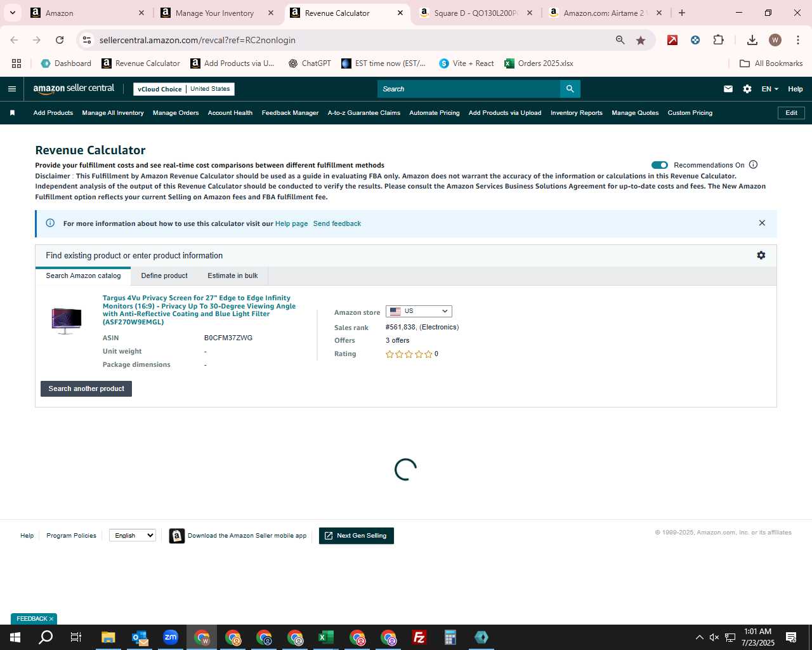This screenshot has width=812, height=650.
Task: Open the mail messages icon
Action: tap(728, 89)
